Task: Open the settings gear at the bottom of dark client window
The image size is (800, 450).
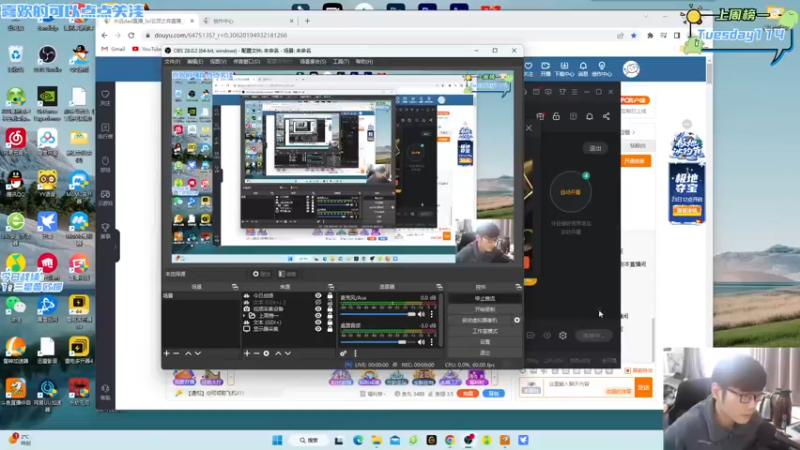Action: pos(563,335)
